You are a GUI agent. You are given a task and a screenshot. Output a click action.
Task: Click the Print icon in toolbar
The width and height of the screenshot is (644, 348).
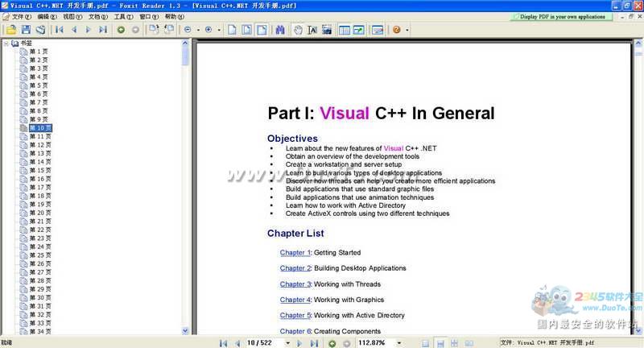[x=40, y=30]
